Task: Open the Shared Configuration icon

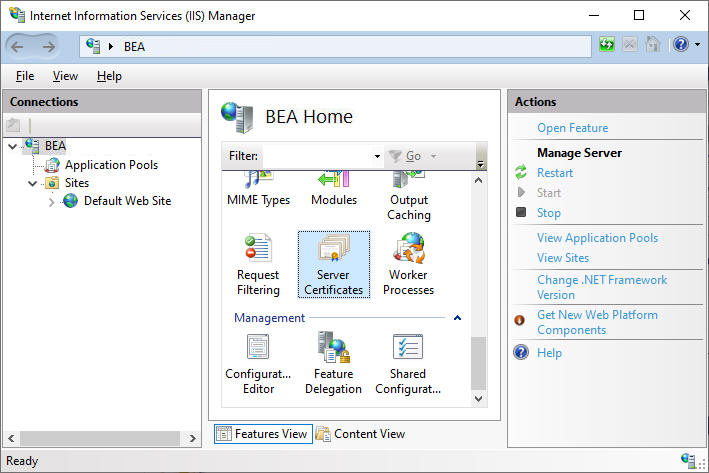Action: tap(408, 364)
